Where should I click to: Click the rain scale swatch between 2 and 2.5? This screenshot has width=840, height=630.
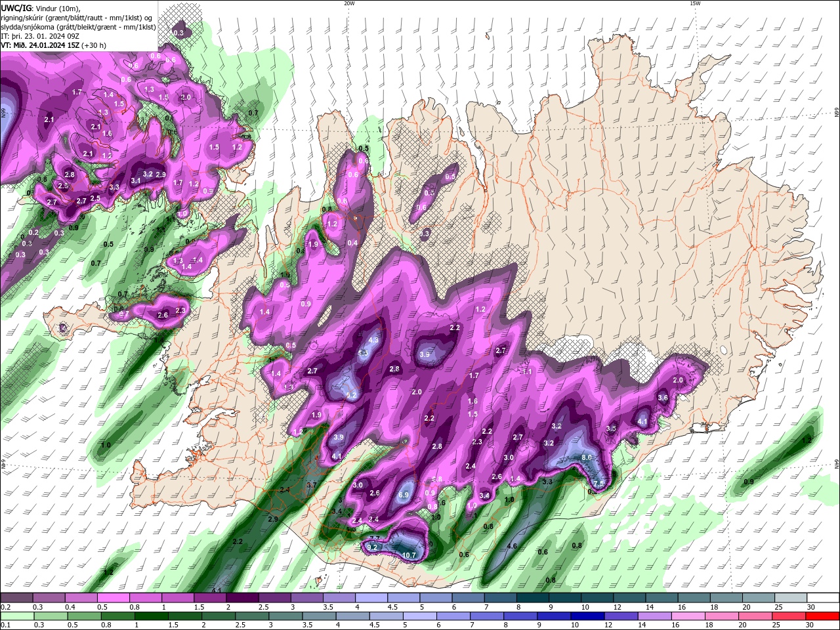point(219,616)
